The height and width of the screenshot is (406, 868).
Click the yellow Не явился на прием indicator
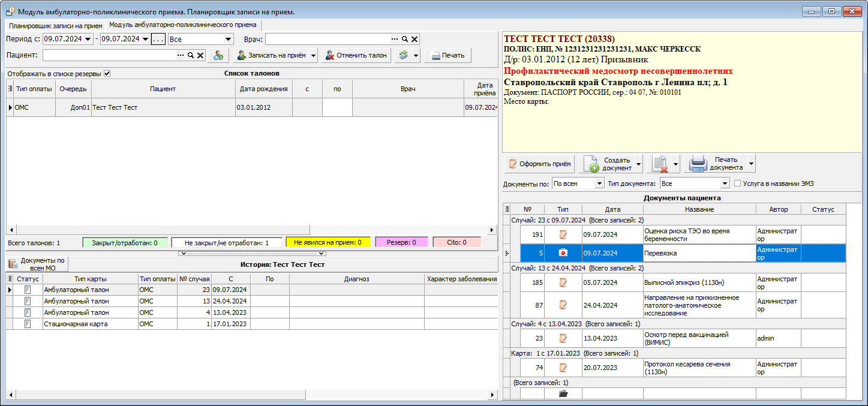(x=328, y=242)
